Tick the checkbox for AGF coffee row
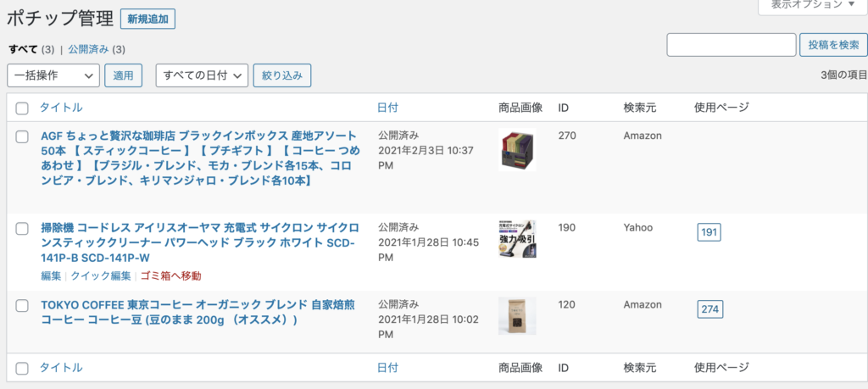Image resolution: width=868 pixels, height=389 pixels. click(x=22, y=137)
